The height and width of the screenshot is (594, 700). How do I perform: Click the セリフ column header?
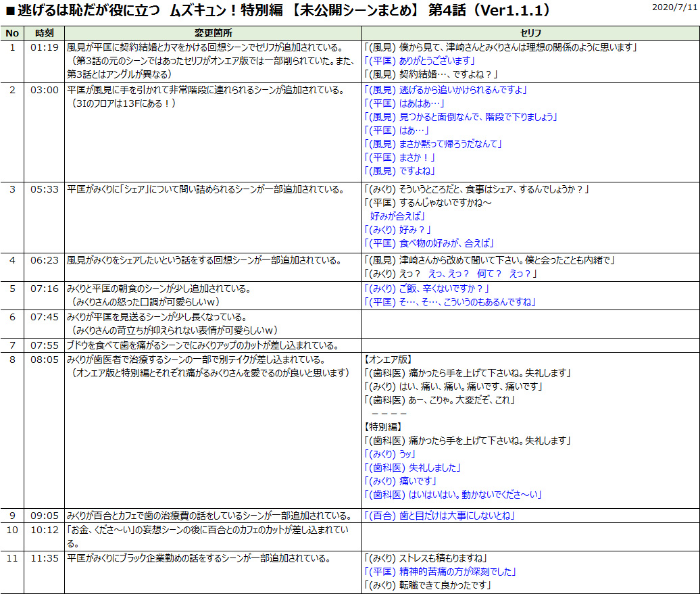pos(530,31)
